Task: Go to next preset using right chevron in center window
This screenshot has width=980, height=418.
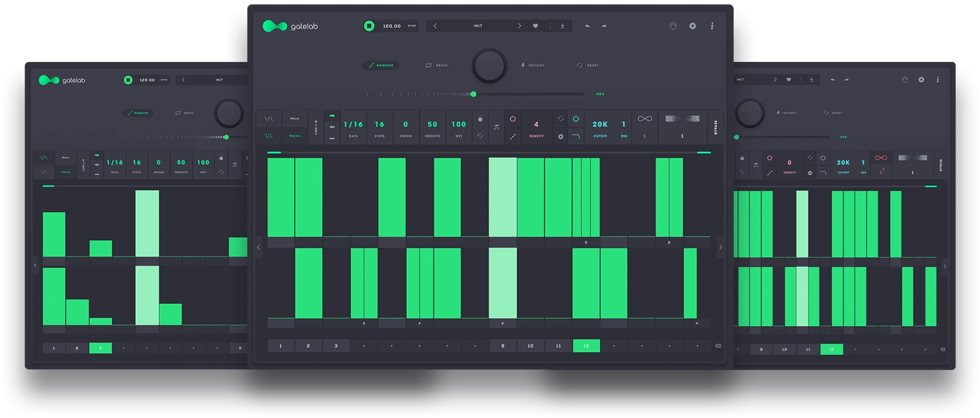Action: pyautogui.click(x=519, y=26)
